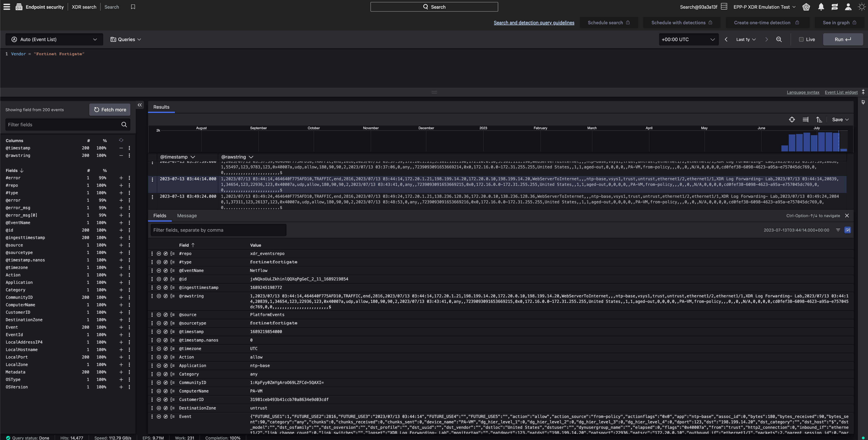
Task: Close the event details panel
Action: pyautogui.click(x=847, y=216)
